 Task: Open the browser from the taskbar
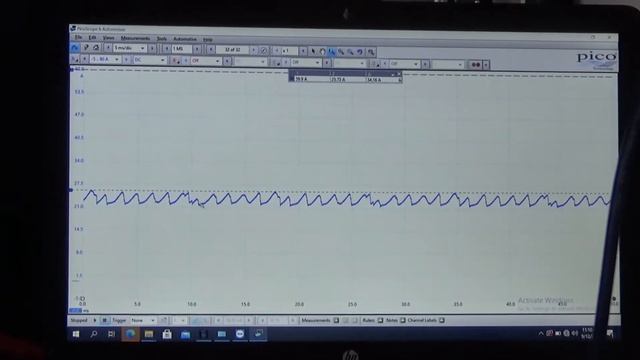click(130, 334)
